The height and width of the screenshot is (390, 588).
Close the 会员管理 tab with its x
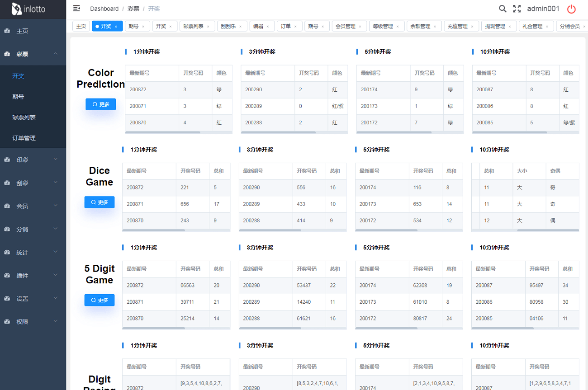[360, 27]
